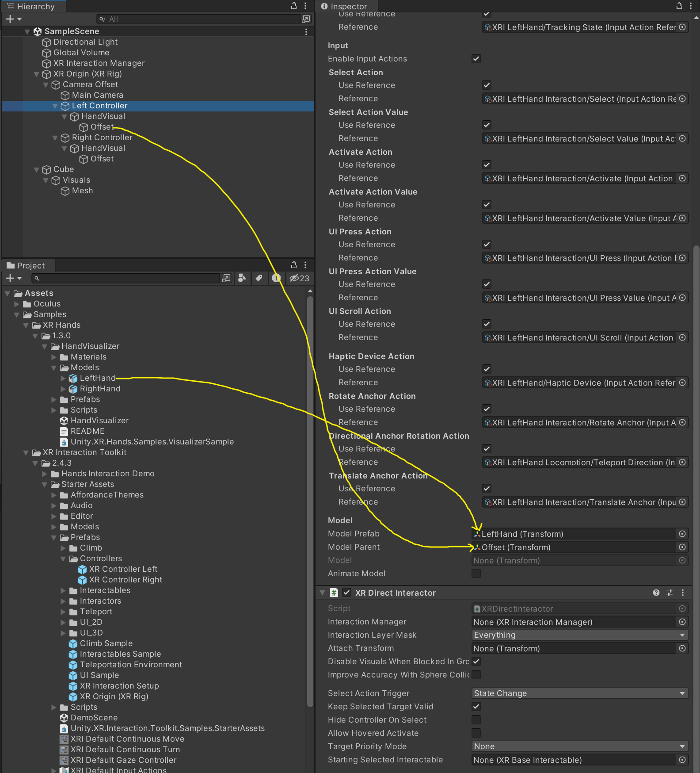Viewport: 700px width, 773px height.
Task: Click the Hierarchy panel lock icon
Action: tap(294, 6)
